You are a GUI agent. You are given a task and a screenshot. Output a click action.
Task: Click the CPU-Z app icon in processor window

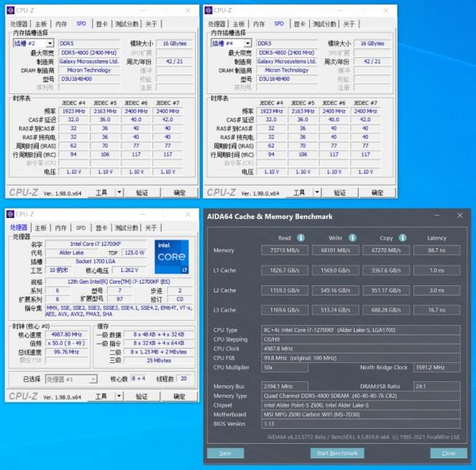coord(10,214)
